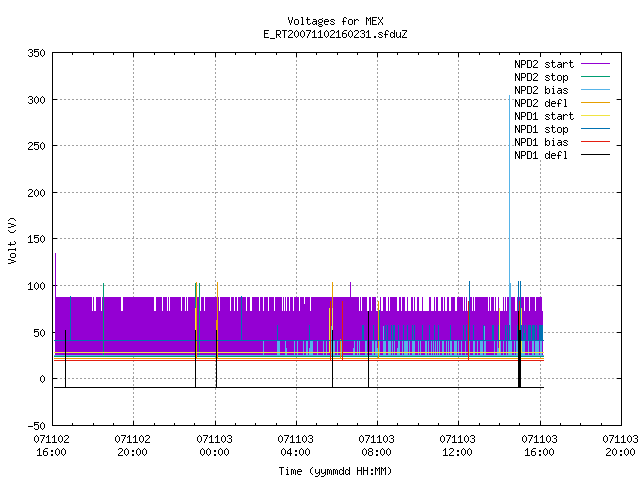The width and height of the screenshot is (640, 480).
Task: Click the 'NPD2 start' legend label
Action: [544, 64]
